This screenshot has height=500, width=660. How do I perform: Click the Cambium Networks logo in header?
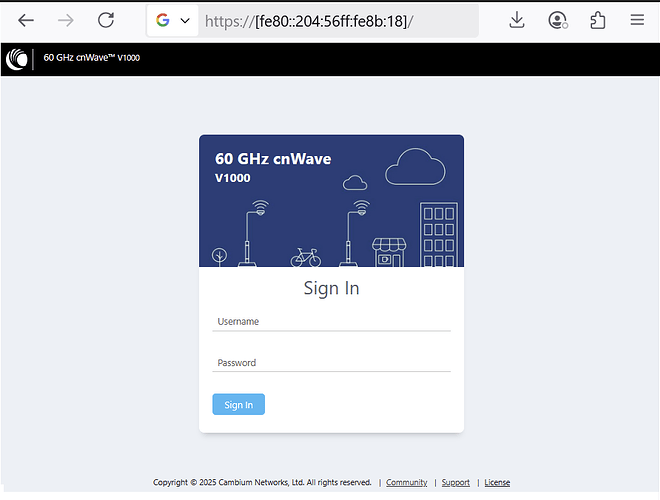(x=17, y=59)
